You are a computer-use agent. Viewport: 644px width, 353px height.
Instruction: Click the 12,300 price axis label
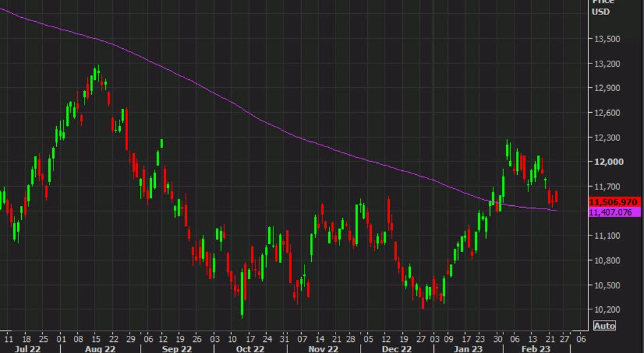(607, 137)
